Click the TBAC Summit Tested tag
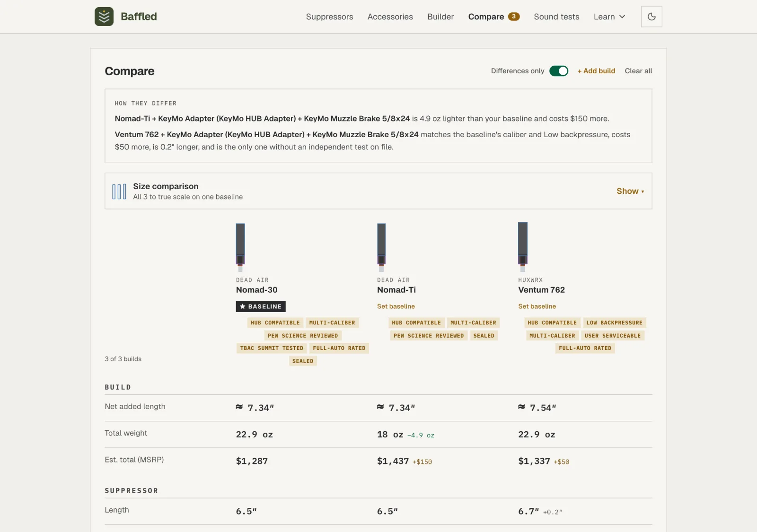 coord(272,348)
